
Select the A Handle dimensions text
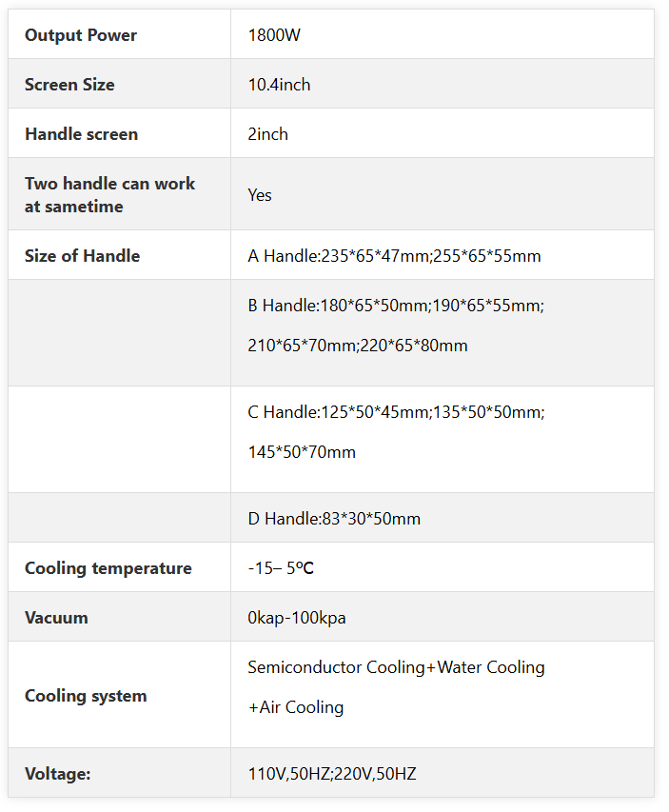pos(394,256)
